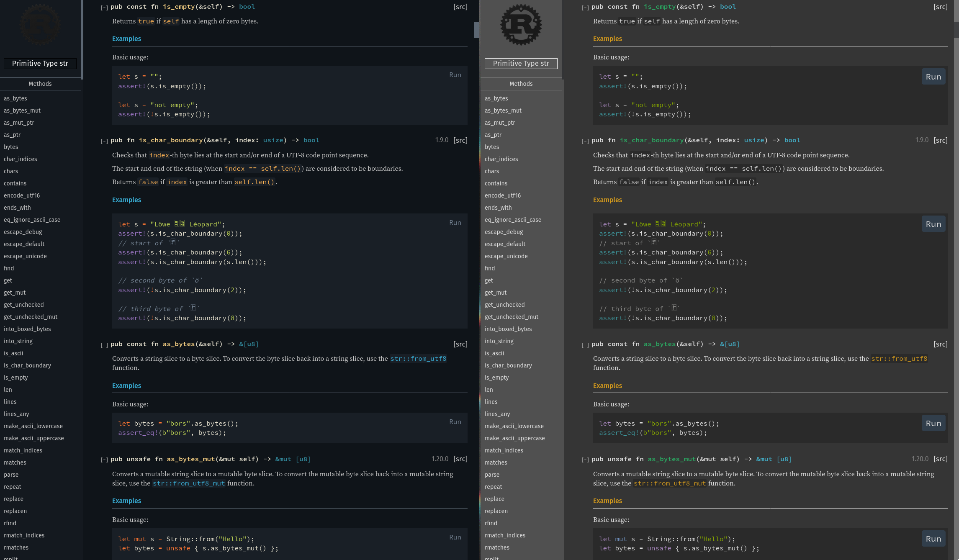Follow str::from_utf8_mut link in right pane

(x=670, y=483)
